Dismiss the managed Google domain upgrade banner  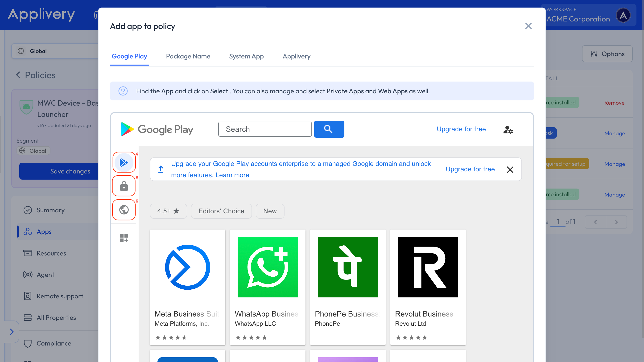[510, 169]
